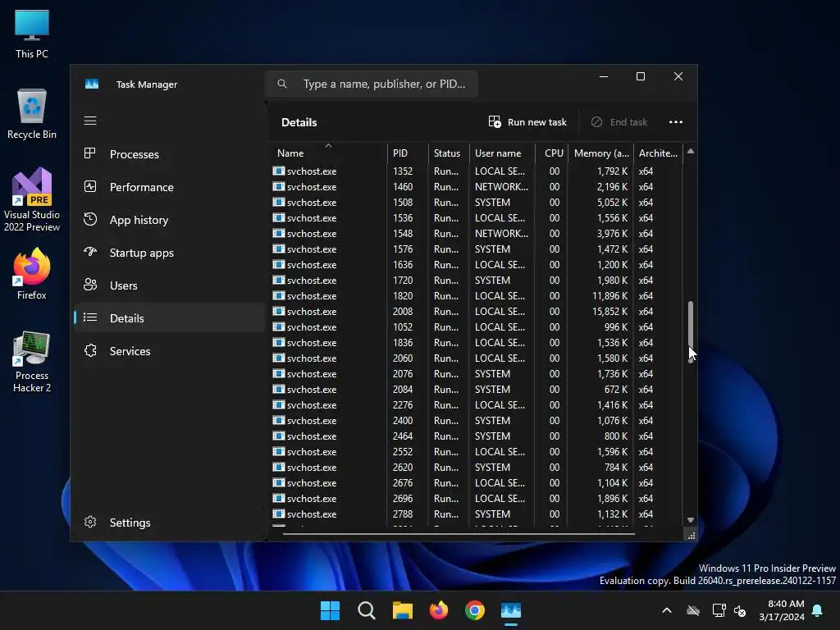The height and width of the screenshot is (630, 840).
Task: Show hidden system tray icons chevron
Action: pos(667,610)
